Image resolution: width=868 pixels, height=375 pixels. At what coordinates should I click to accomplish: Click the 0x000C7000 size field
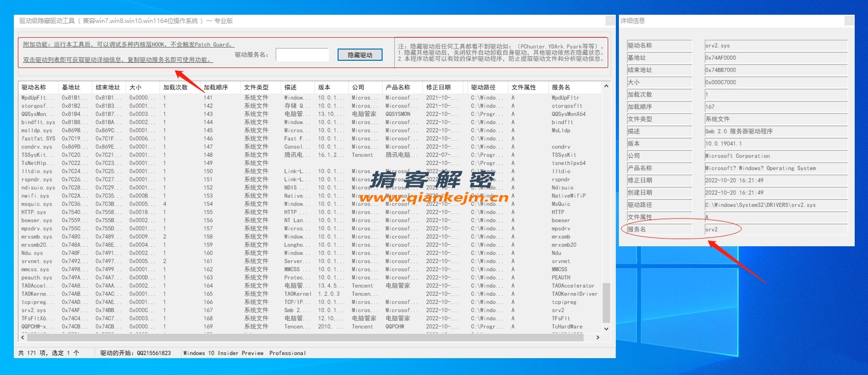[776, 82]
